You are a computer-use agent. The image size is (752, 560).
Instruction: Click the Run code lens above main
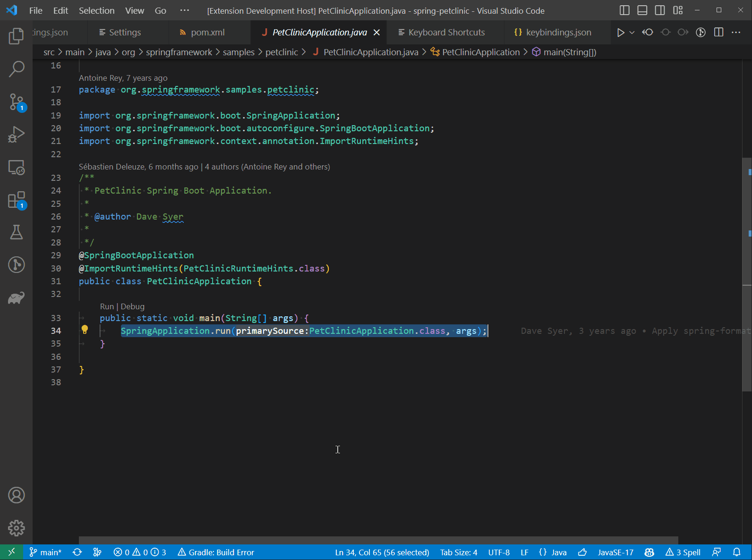[x=107, y=306]
